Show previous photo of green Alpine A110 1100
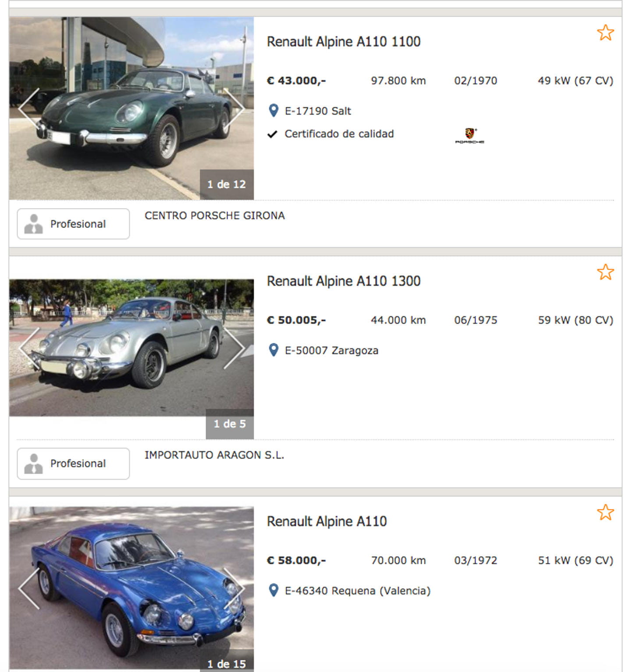Image resolution: width=631 pixels, height=672 pixels. coord(29,109)
